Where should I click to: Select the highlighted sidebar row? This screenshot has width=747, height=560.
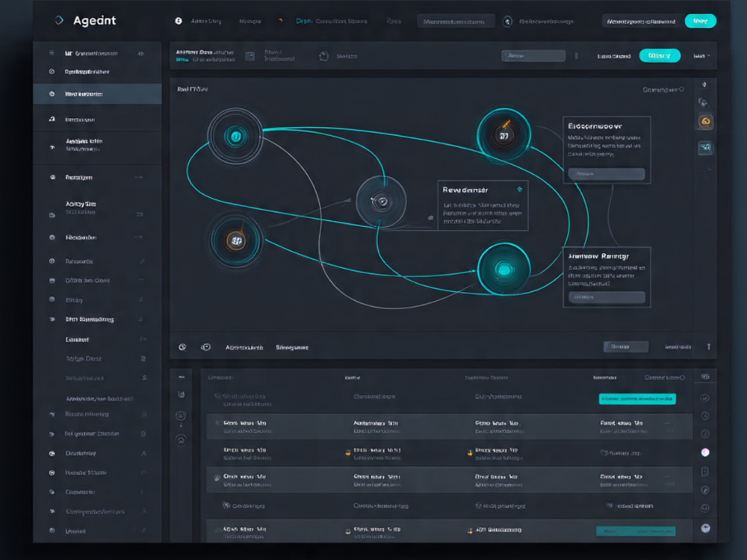pos(97,94)
